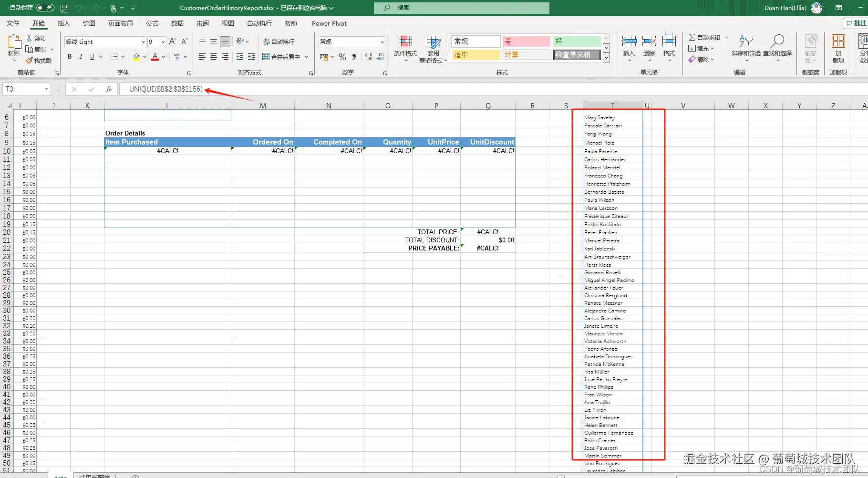Click the Cut (剪切) scissors icon
Image resolution: width=868 pixels, height=478 pixels.
click(30, 38)
